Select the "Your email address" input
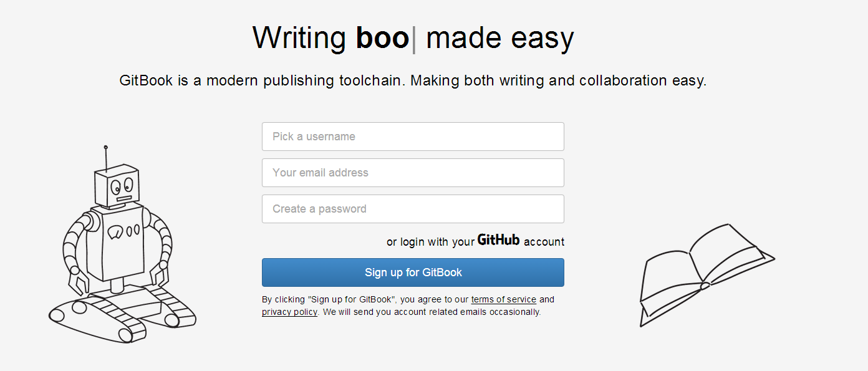This screenshot has width=868, height=371. [x=413, y=173]
